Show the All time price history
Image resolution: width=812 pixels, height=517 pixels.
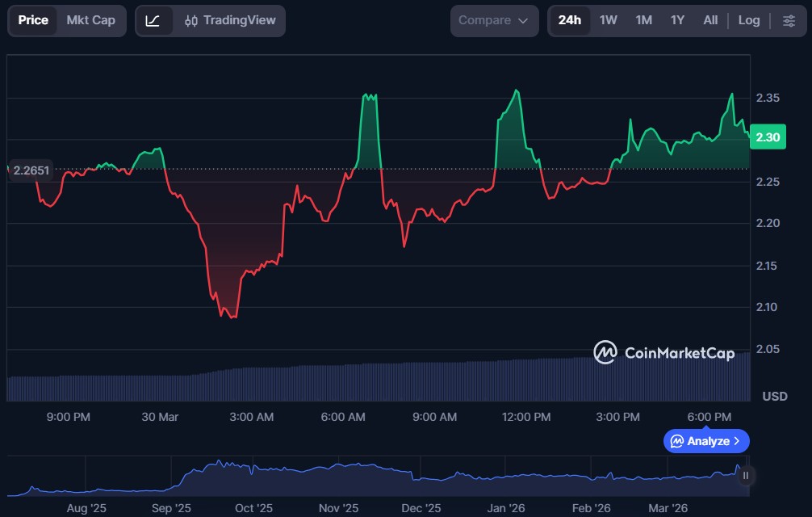point(710,21)
